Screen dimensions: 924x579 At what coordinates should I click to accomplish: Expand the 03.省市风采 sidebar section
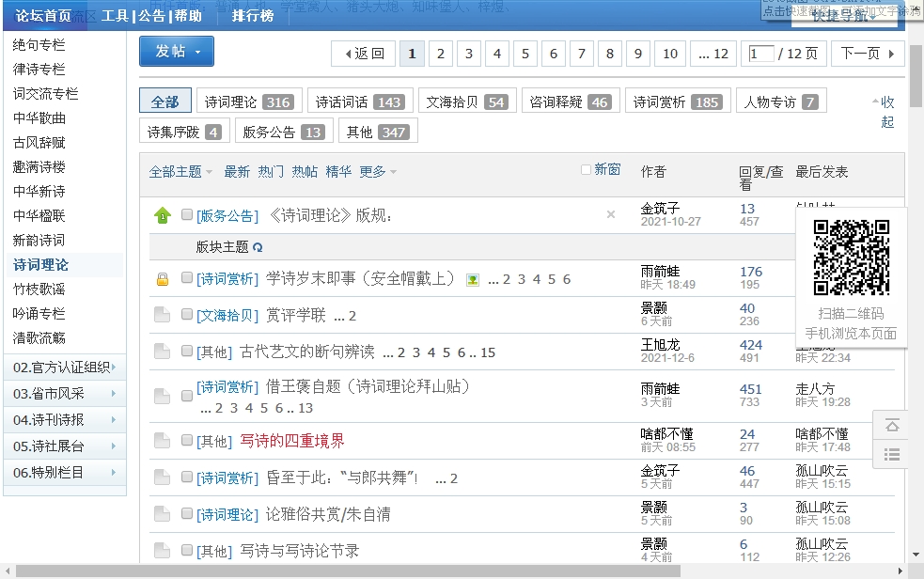tap(65, 394)
